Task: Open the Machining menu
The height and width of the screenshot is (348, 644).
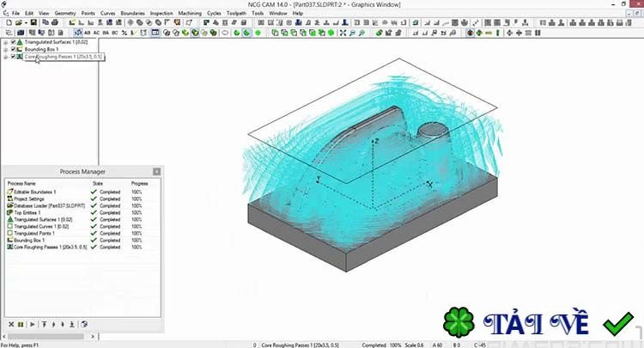Action: pyautogui.click(x=190, y=13)
